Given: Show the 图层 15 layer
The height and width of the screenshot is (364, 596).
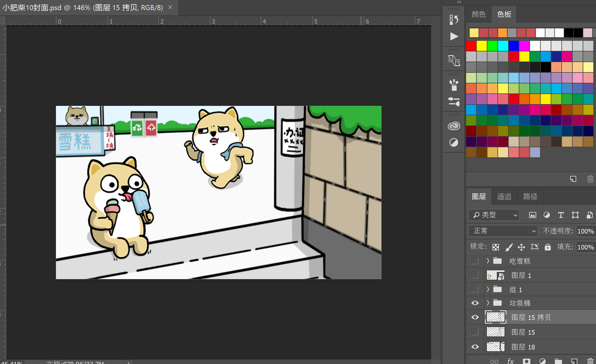Looking at the screenshot, I should click(475, 332).
